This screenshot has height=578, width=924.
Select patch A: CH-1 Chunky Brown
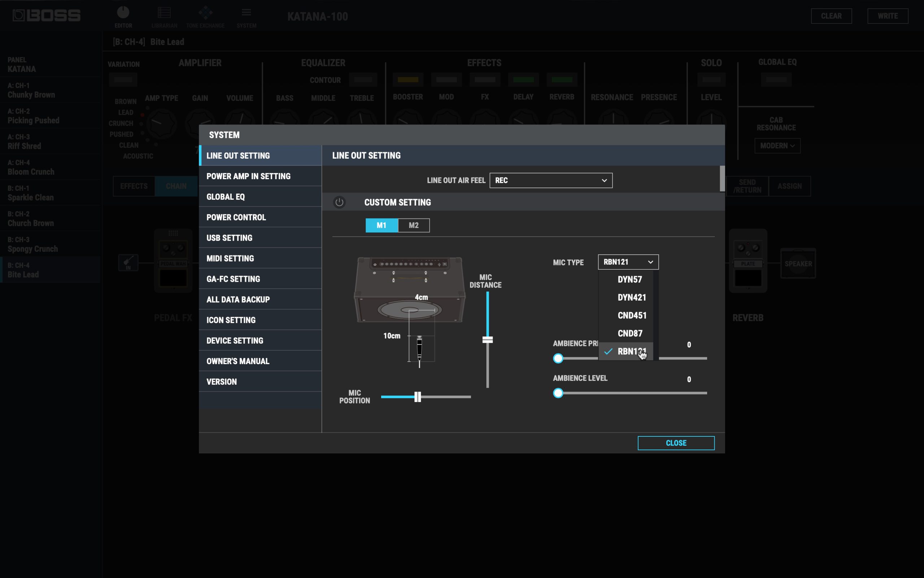51,90
